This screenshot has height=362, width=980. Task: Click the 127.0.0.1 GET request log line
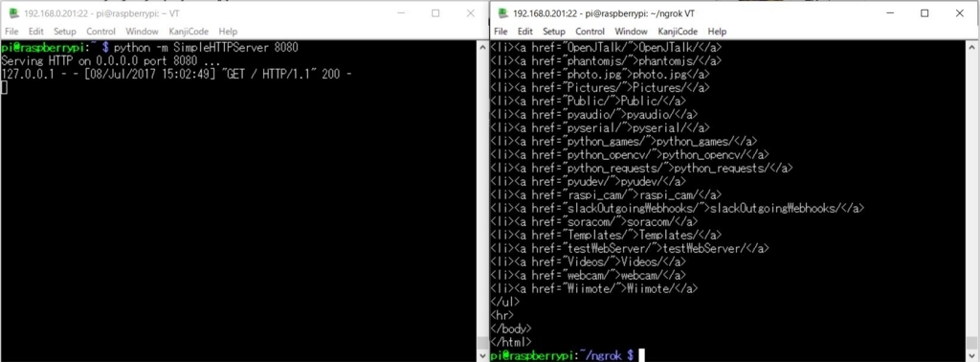point(176,74)
